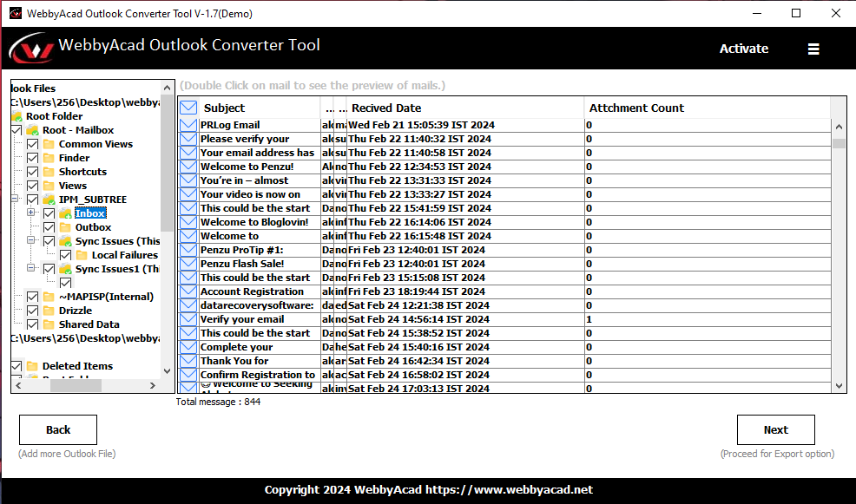Viewport: 856px width, 504px height.
Task: Click envelope icon of Welcome to Bloglovin! row
Action: (x=188, y=222)
